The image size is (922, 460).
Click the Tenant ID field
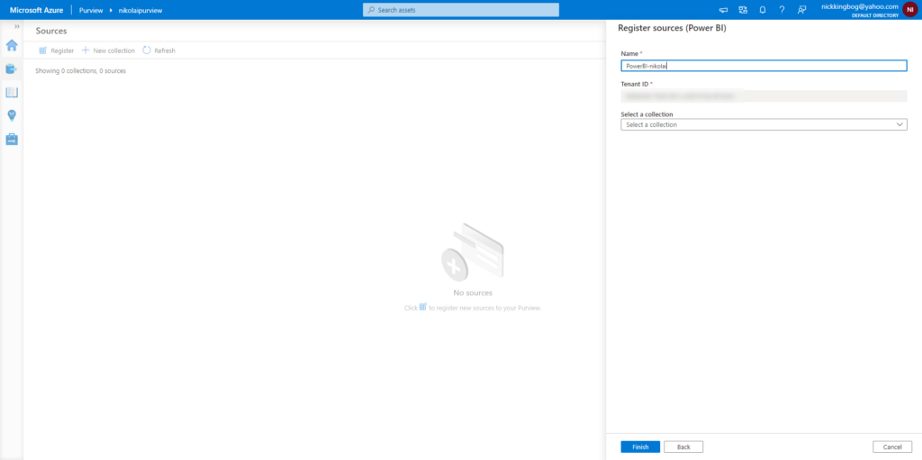coord(764,96)
